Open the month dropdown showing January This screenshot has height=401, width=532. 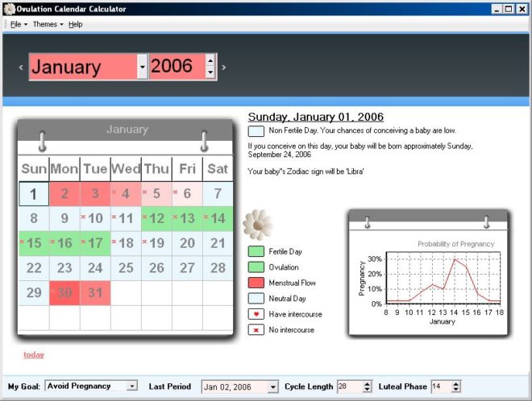pyautogui.click(x=142, y=67)
